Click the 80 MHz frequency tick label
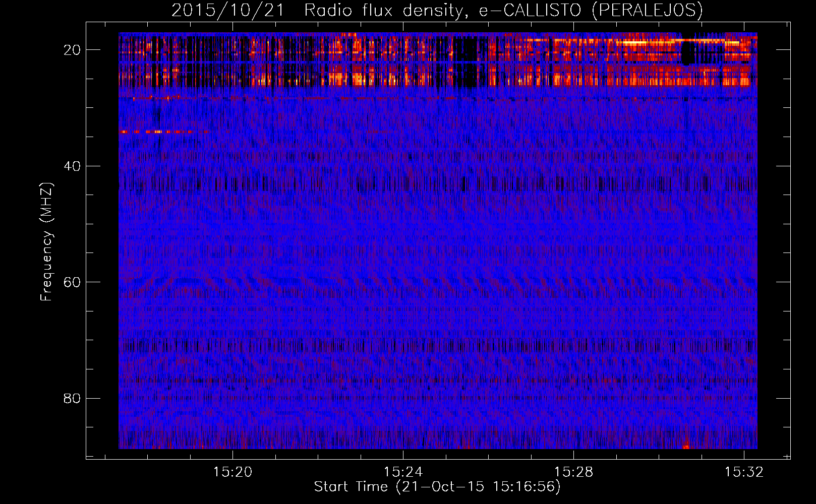Image resolution: width=816 pixels, height=504 pixels. pos(72,399)
